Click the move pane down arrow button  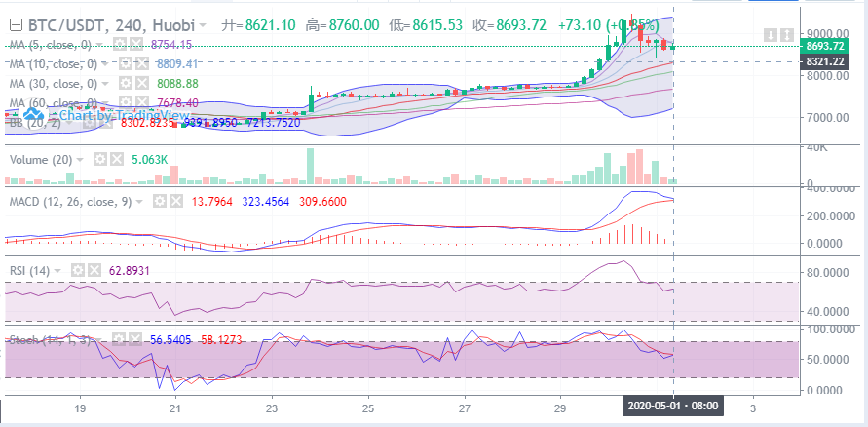click(772, 35)
